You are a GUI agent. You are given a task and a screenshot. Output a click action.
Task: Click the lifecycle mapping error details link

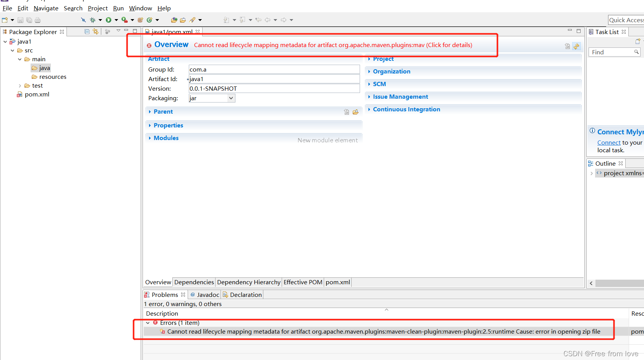pyautogui.click(x=333, y=45)
